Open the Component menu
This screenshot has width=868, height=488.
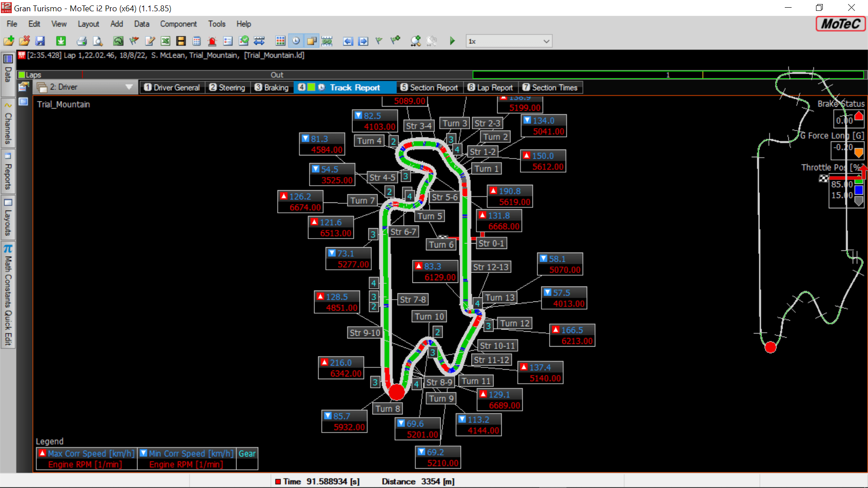pos(179,24)
